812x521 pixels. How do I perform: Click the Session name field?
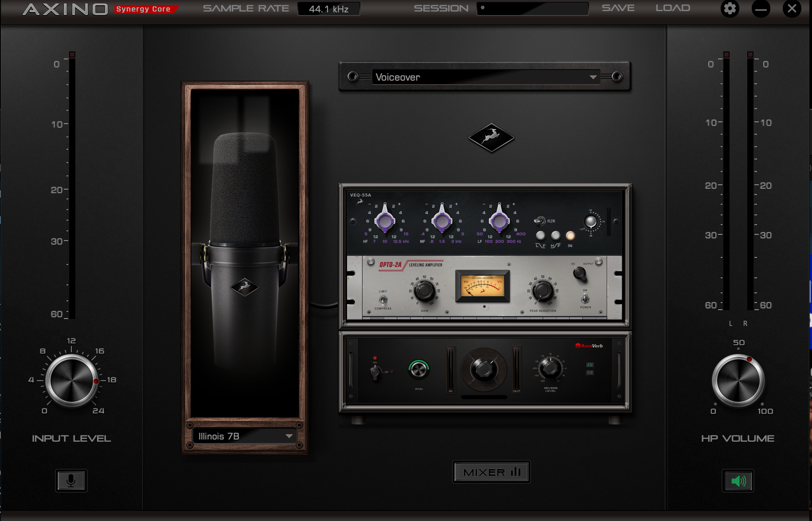coord(532,8)
